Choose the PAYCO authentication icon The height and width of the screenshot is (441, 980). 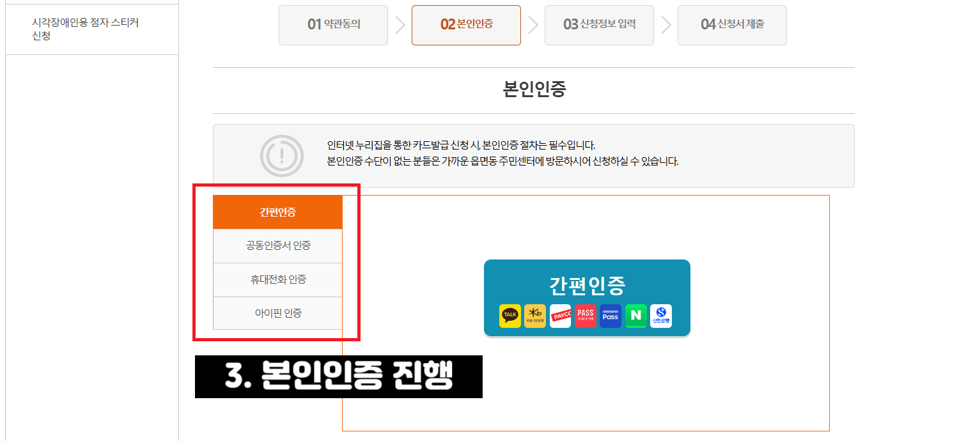pos(560,316)
